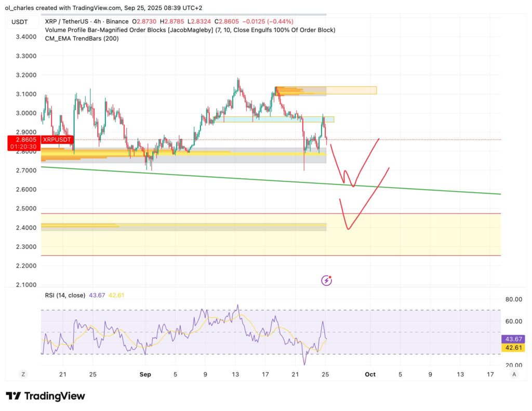Click the Oct label on the time axis

(370, 374)
